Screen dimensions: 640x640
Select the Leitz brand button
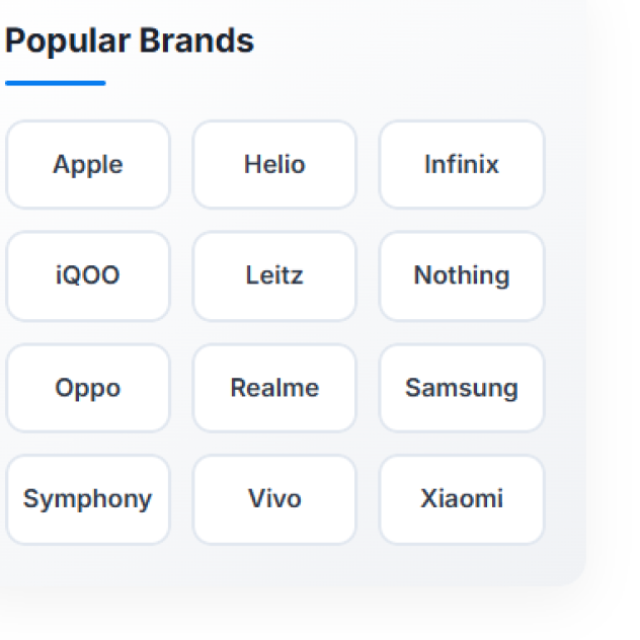(x=274, y=276)
